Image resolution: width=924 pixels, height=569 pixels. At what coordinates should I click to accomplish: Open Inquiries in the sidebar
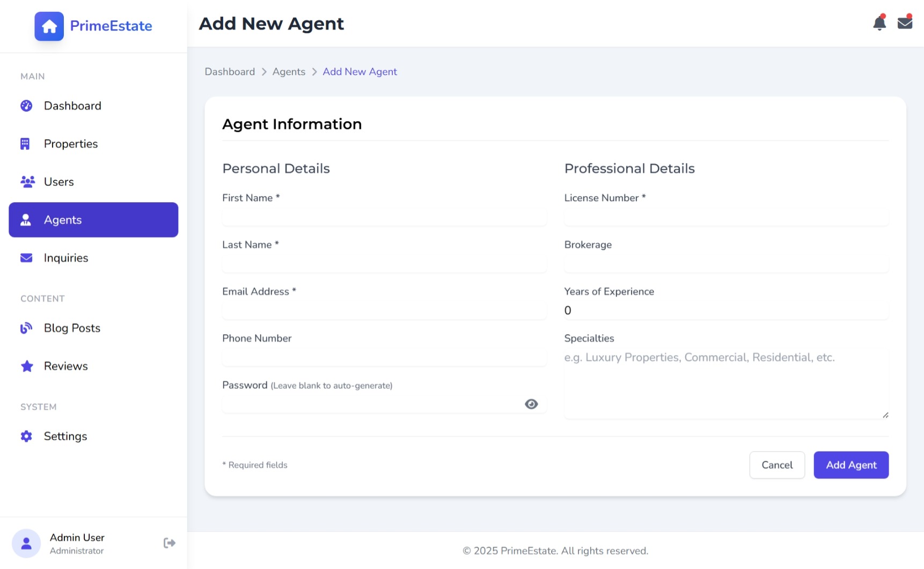pos(66,258)
